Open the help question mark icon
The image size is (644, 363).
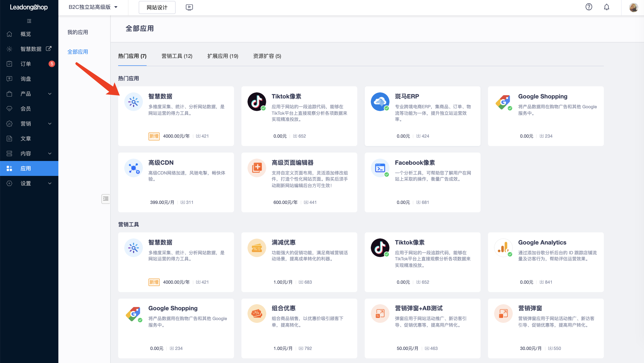[589, 7]
